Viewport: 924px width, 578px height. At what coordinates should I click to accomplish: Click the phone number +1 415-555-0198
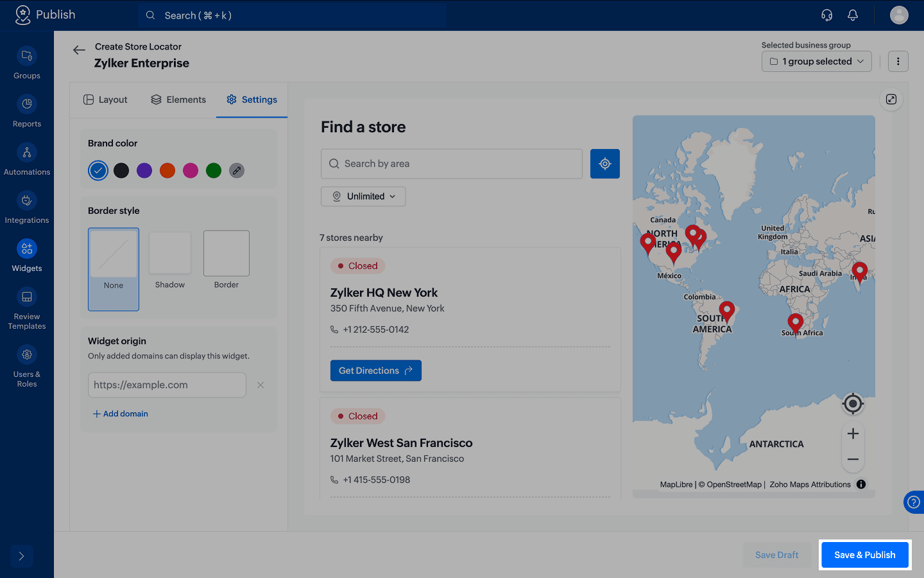[x=377, y=480]
